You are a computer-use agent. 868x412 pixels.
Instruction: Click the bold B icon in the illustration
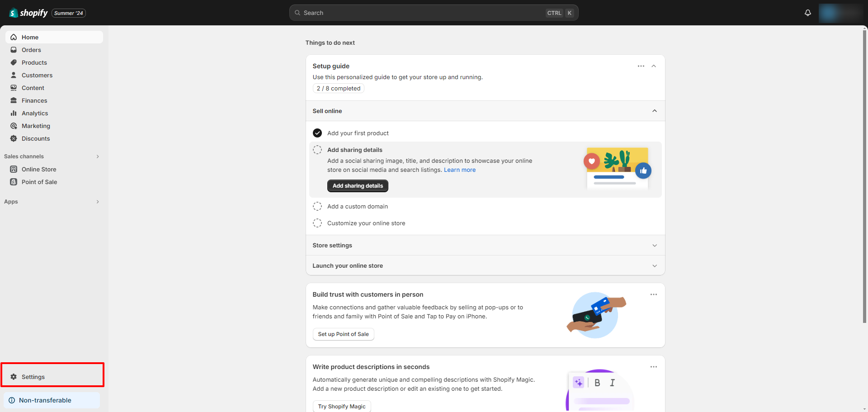tap(597, 383)
